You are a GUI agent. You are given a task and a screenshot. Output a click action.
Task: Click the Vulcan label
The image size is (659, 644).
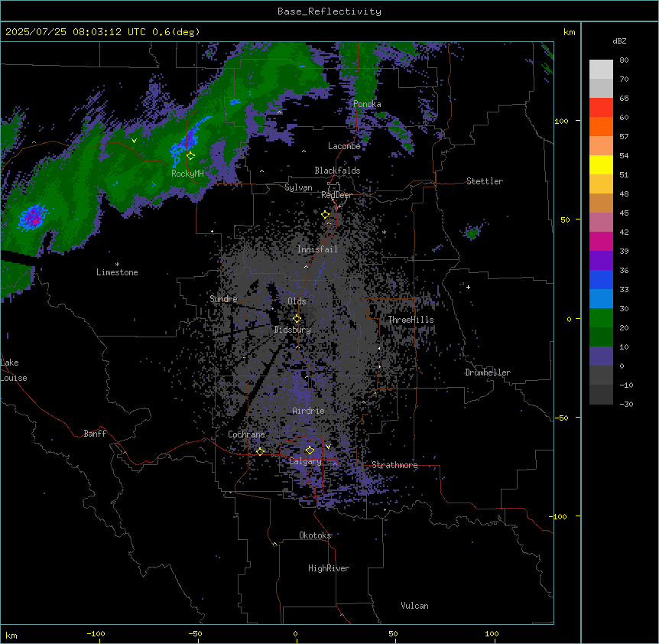pyautogui.click(x=415, y=606)
